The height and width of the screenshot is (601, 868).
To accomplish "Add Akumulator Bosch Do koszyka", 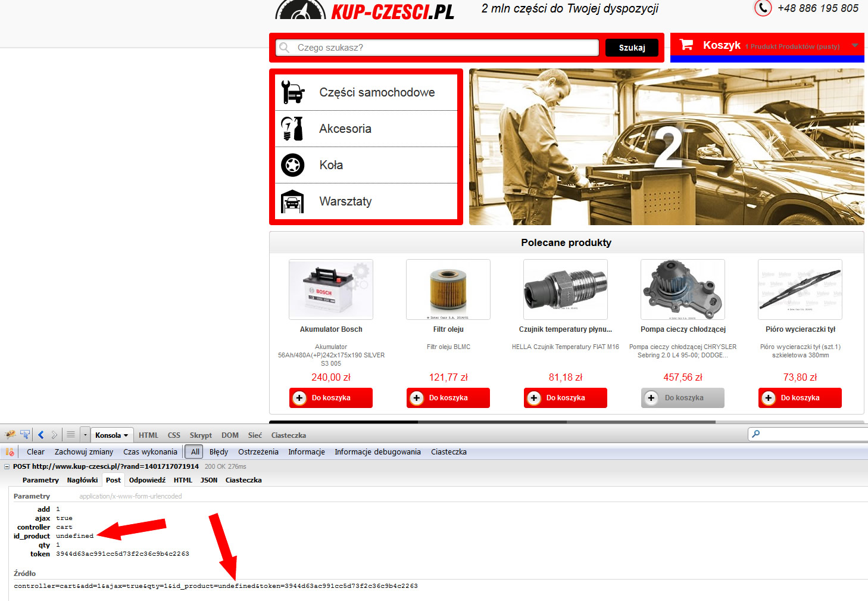I will click(331, 398).
